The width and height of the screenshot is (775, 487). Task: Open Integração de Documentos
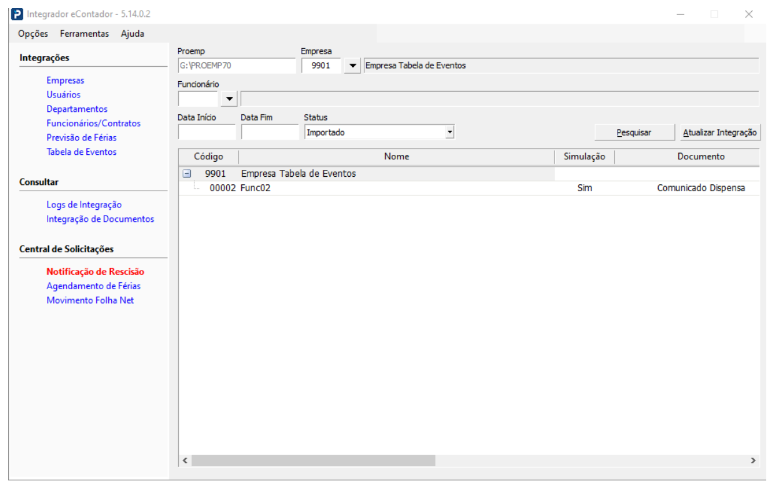tap(100, 219)
